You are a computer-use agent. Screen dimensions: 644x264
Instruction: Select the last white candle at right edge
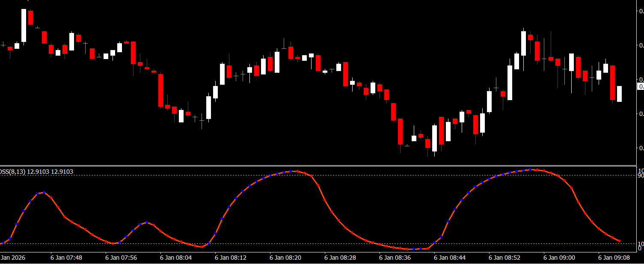[x=619, y=94]
